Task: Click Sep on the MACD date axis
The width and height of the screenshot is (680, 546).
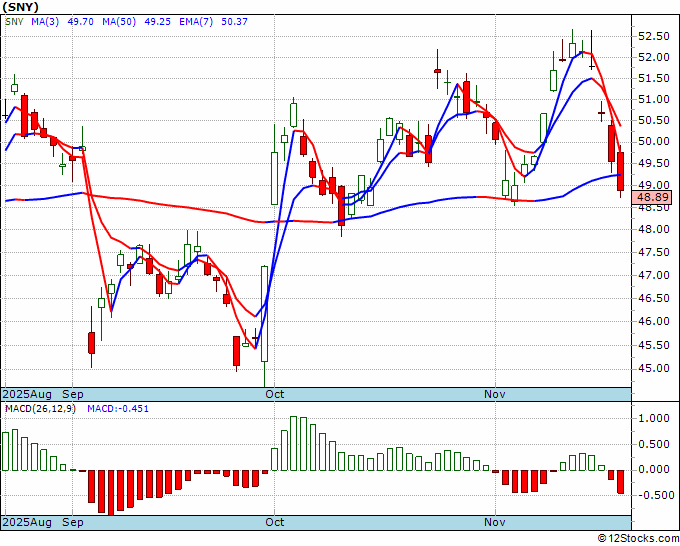Action: coord(72,522)
